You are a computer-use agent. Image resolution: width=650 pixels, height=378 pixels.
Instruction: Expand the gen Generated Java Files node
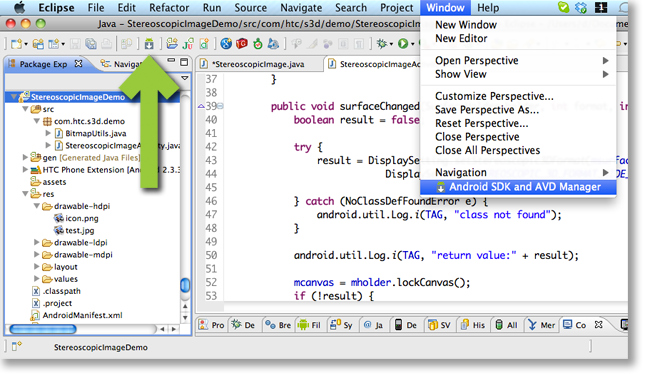pyautogui.click(x=25, y=158)
